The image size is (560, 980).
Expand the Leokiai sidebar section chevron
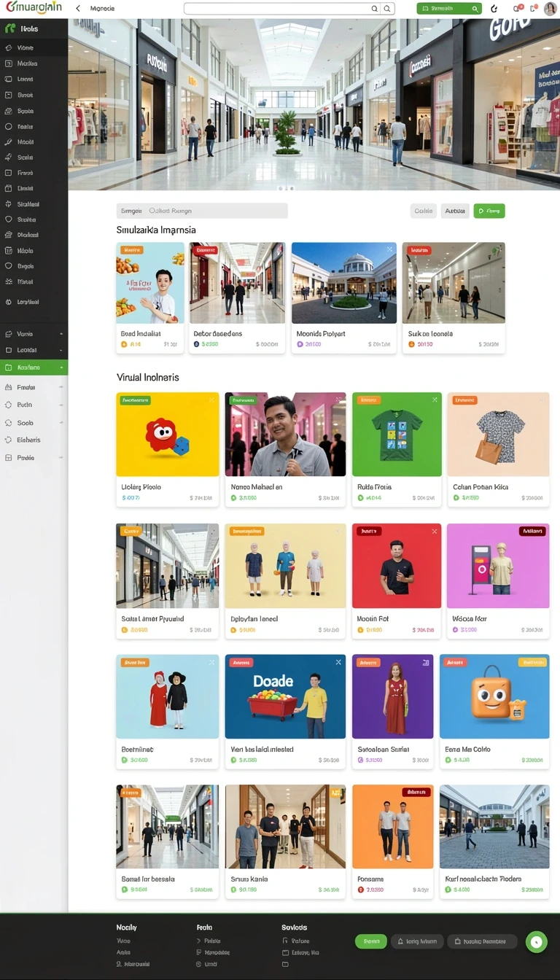(61, 350)
